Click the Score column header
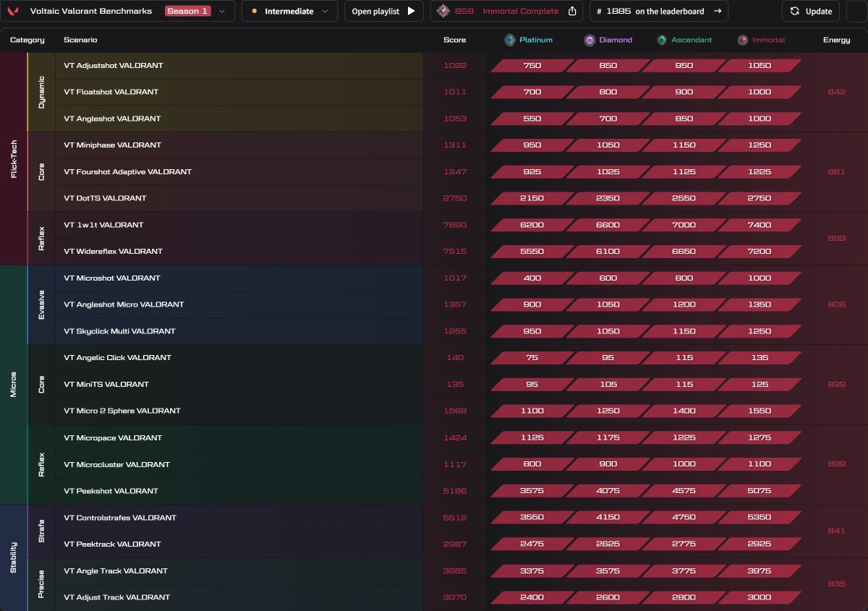Viewport: 868px width, 611px height. (x=455, y=40)
